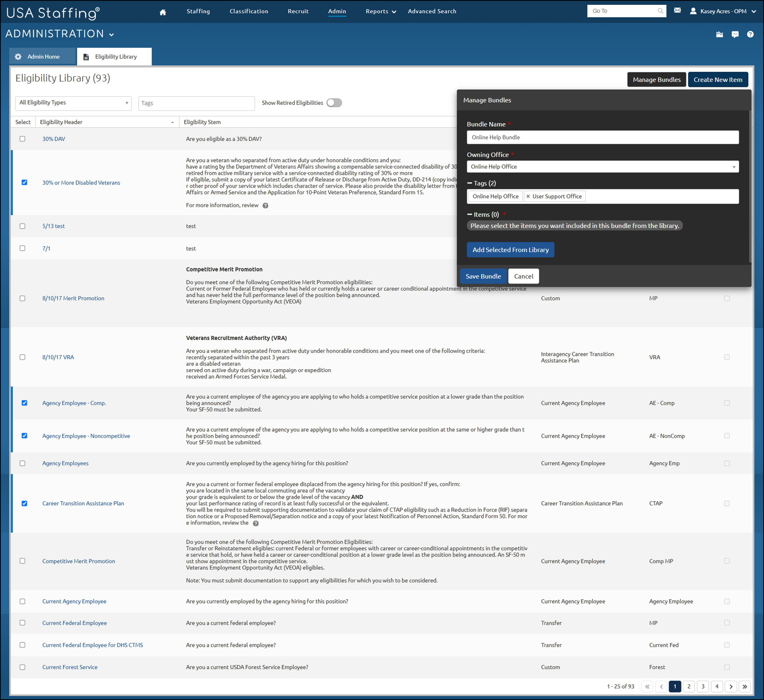The image size is (764, 700).
Task: Open the envelope icon in the top navigation
Action: (x=678, y=11)
